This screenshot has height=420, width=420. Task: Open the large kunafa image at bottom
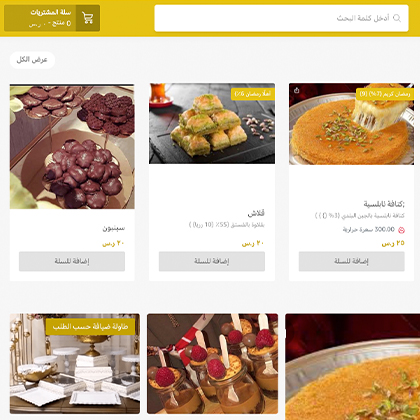[353, 367]
